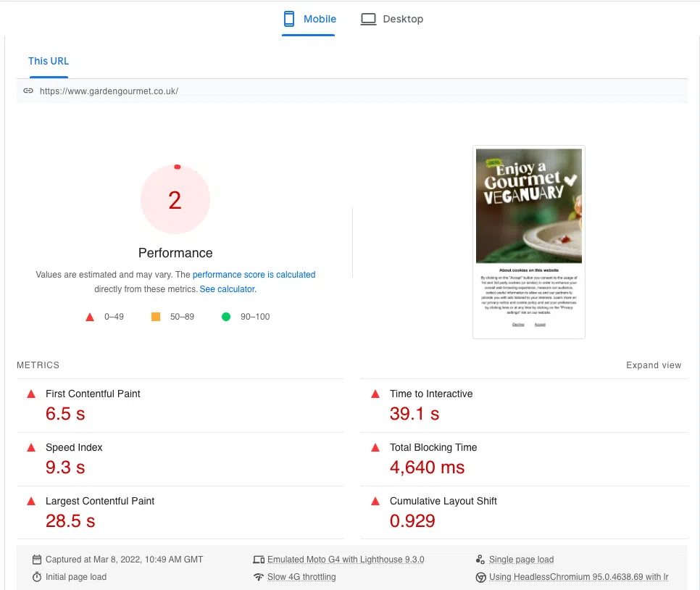The image size is (700, 590).
Task: Click the red triangle beside Cumulative Layout Shift
Action: (x=375, y=500)
